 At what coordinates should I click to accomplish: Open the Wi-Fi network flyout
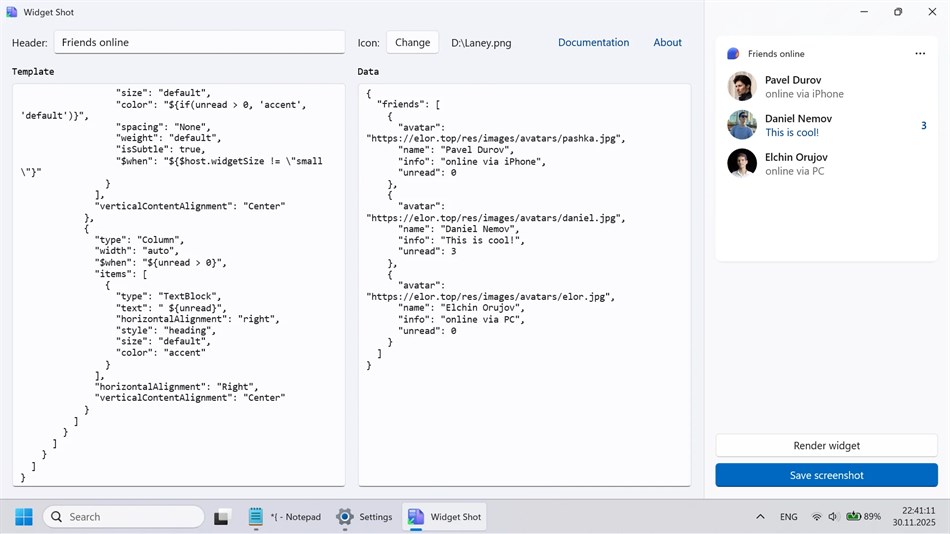pos(817,517)
